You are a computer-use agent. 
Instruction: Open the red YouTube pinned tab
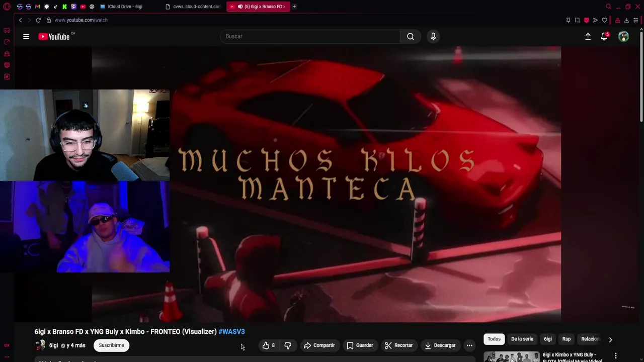click(x=83, y=7)
